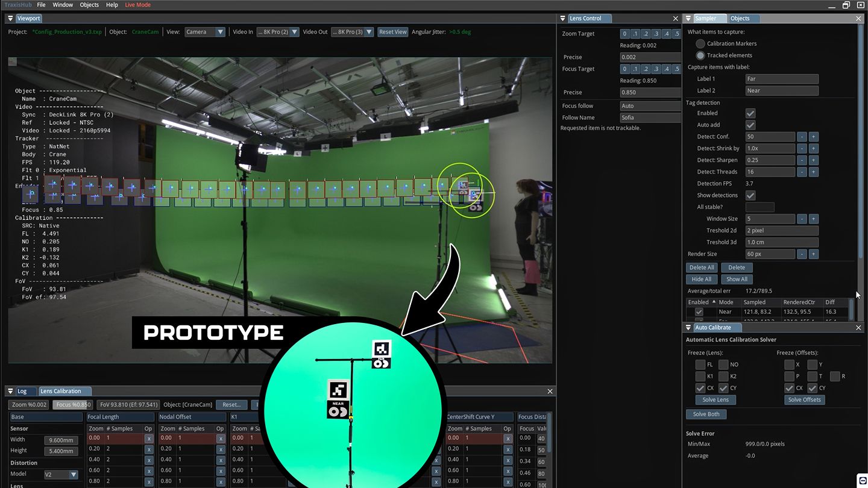Toggle Freeze Offsets X checkbox

[789, 364]
